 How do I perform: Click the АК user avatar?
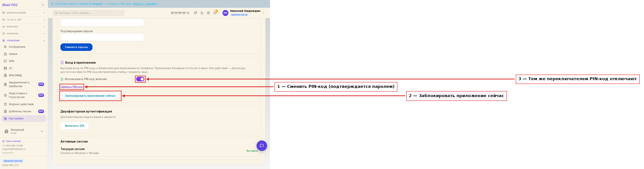click(184, 13)
